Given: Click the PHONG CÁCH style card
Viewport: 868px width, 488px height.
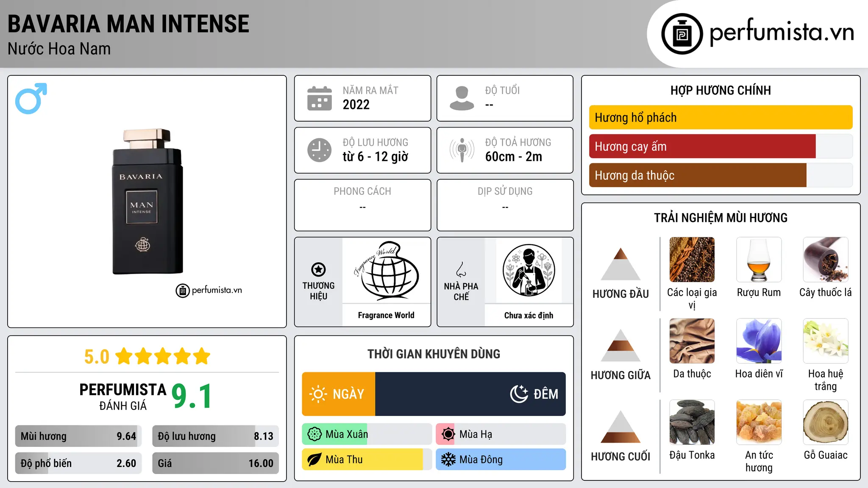Looking at the screenshot, I should [x=362, y=205].
